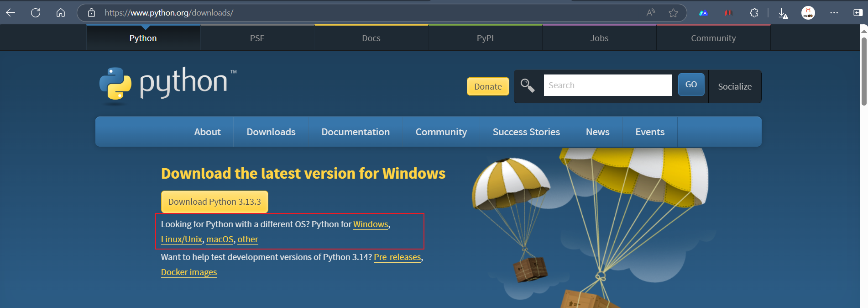
Task: Open browser settings ellipsis menu
Action: 834,13
